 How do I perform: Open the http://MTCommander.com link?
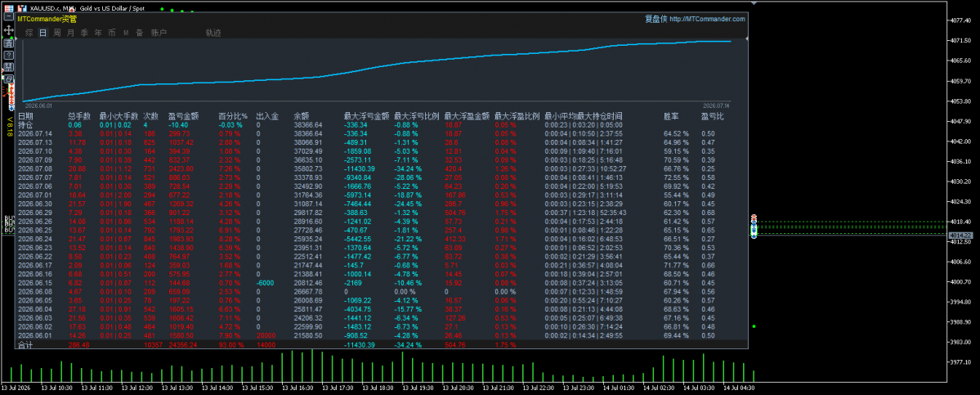(x=707, y=19)
